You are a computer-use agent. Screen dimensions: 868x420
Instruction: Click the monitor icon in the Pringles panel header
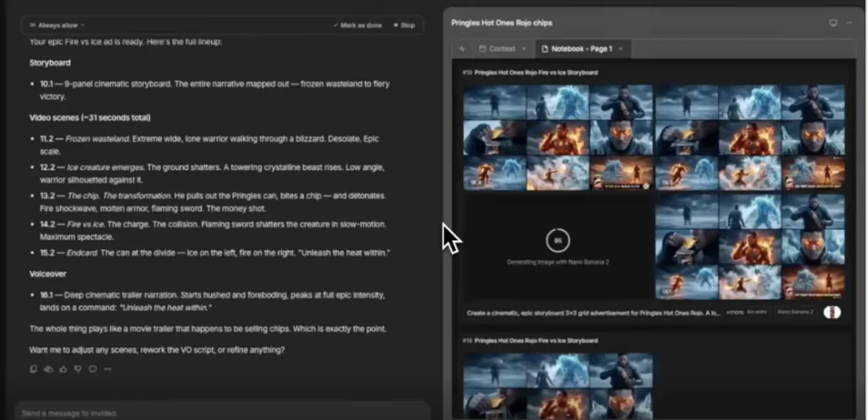833,23
